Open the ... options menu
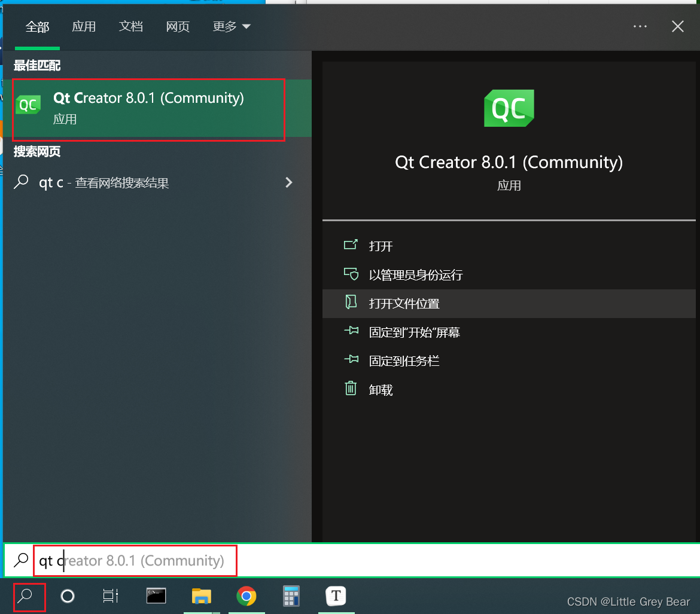This screenshot has width=700, height=614. pyautogui.click(x=640, y=26)
